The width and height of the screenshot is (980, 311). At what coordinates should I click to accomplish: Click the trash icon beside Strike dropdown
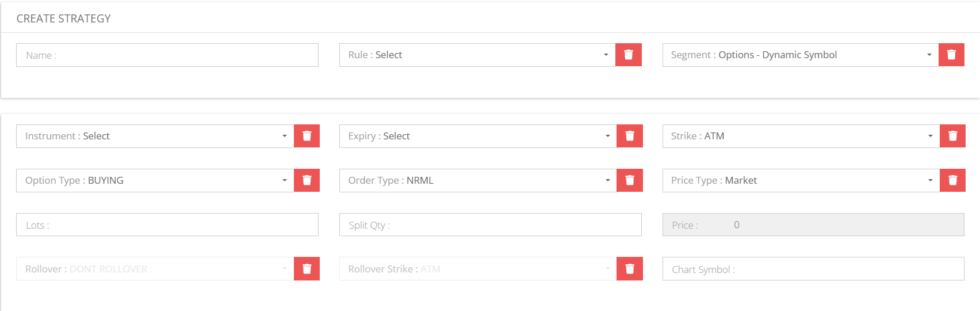pyautogui.click(x=952, y=136)
